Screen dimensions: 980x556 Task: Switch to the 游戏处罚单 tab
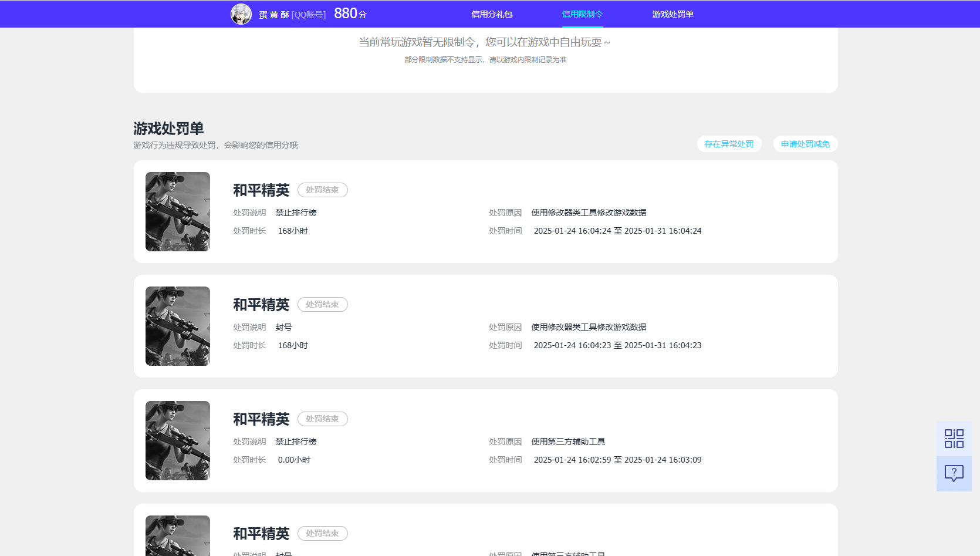(x=672, y=14)
